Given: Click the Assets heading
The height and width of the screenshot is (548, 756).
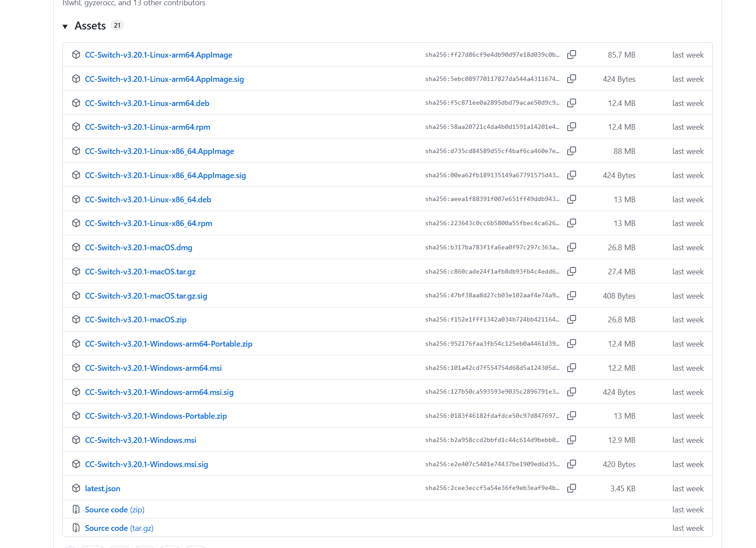Looking at the screenshot, I should coord(90,26).
